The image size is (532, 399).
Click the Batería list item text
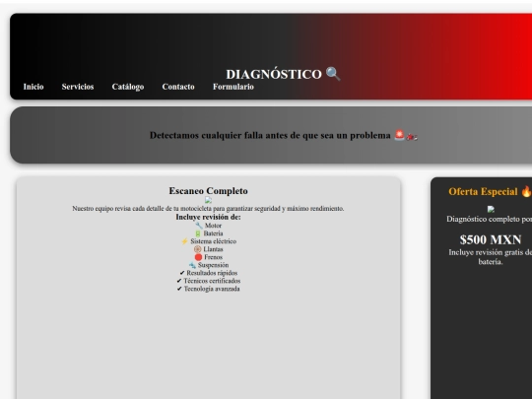213,233
